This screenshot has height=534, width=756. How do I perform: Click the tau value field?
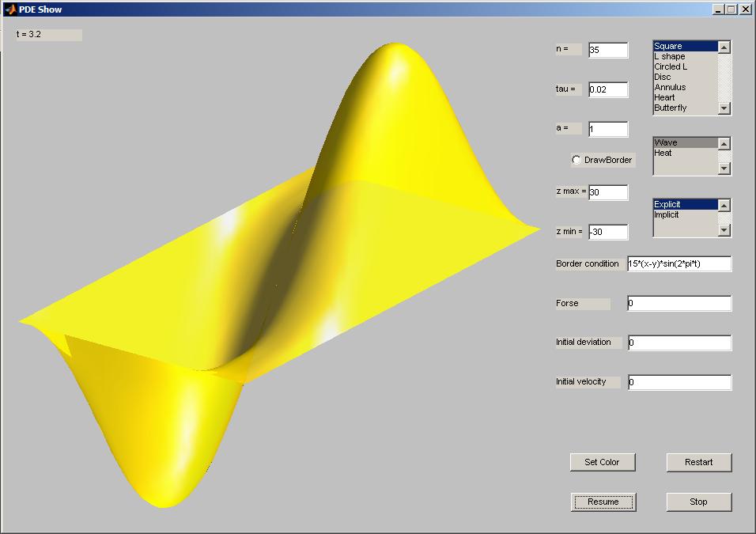[608, 89]
